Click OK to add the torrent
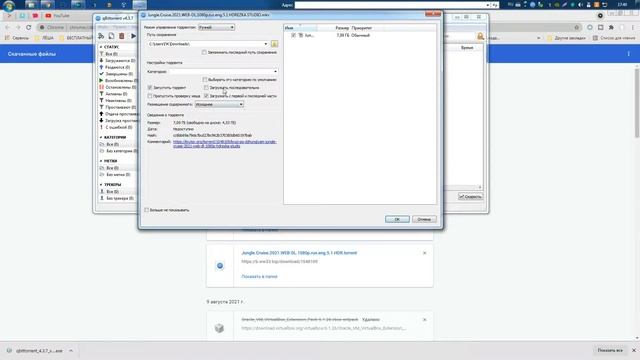 pyautogui.click(x=397, y=219)
